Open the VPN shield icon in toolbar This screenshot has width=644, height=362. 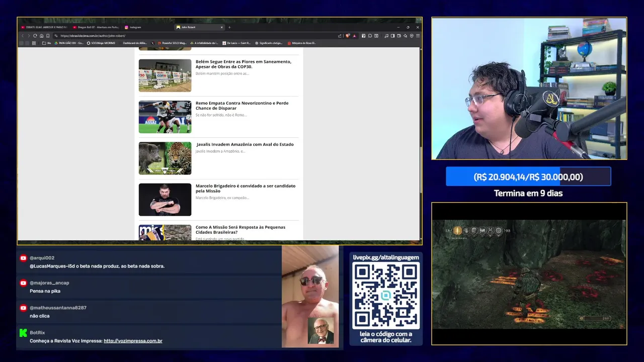point(412,36)
